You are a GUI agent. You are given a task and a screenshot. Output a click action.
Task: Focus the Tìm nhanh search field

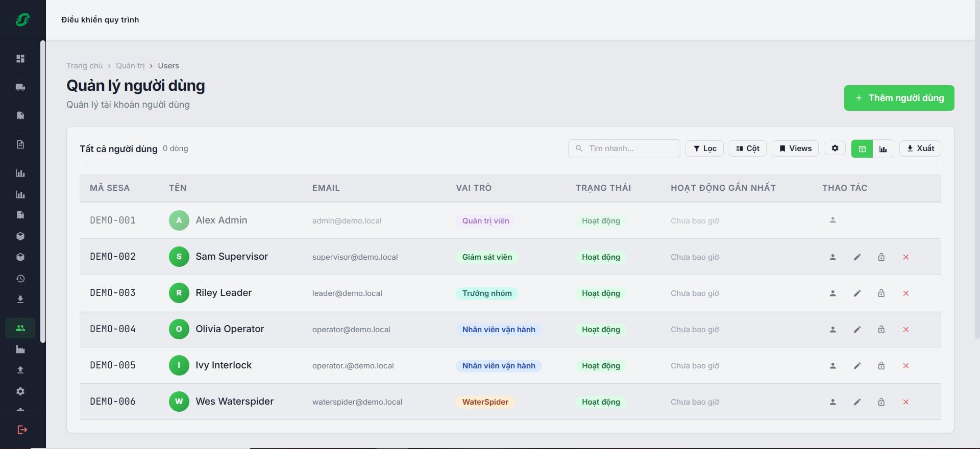click(624, 148)
